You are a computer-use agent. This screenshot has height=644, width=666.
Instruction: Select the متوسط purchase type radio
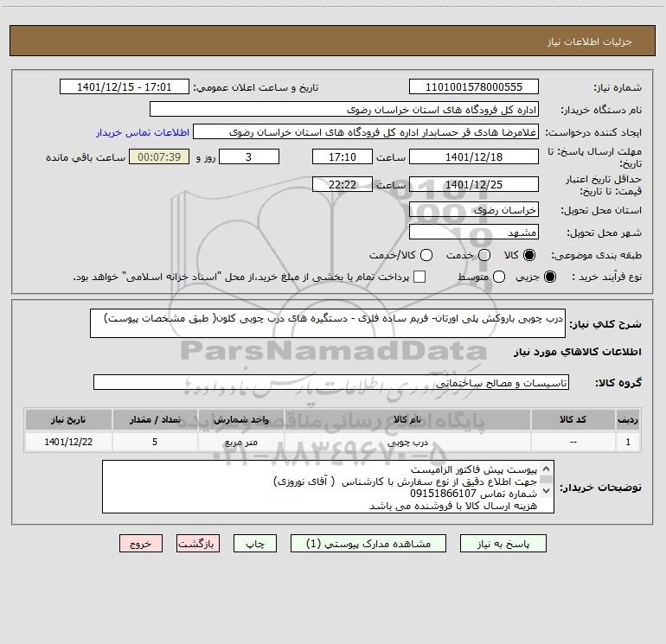tap(499, 277)
